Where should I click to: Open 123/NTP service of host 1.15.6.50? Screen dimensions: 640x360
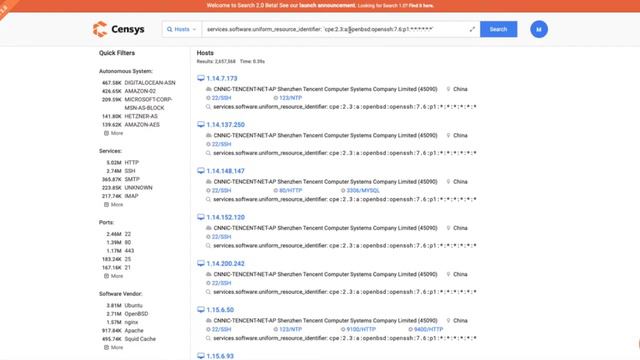point(290,329)
